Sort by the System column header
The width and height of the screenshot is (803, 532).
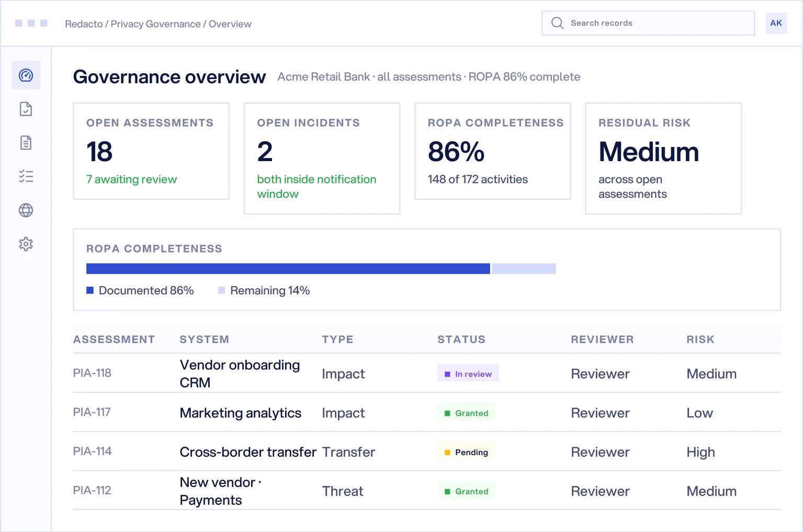tap(205, 339)
